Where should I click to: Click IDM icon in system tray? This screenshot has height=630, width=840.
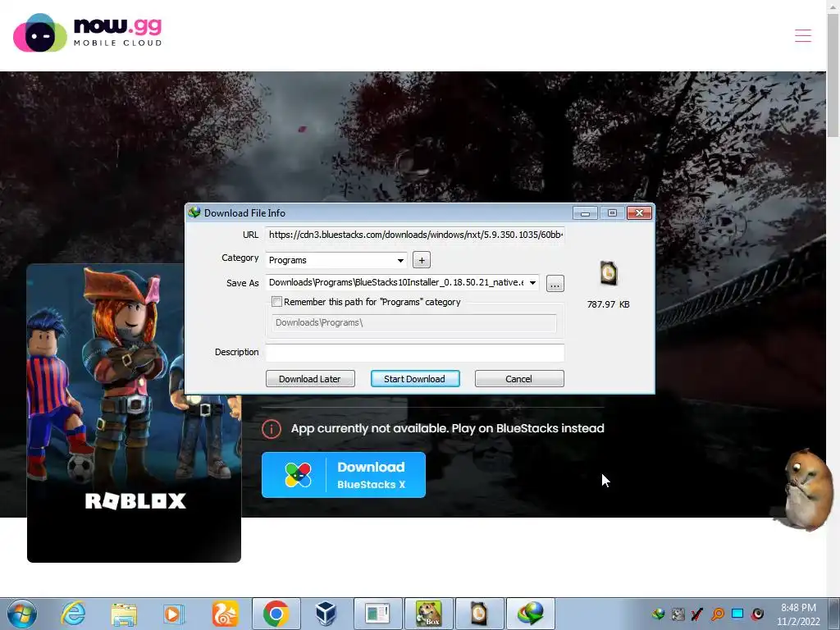click(659, 614)
